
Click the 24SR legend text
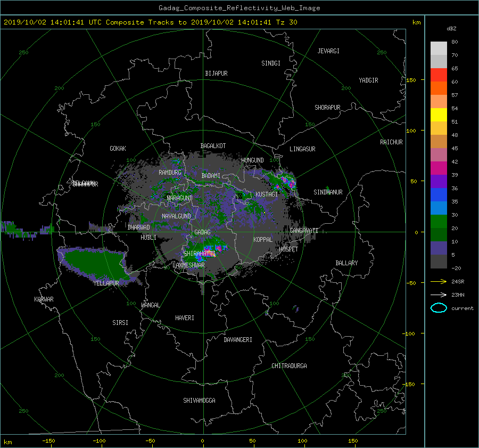[458, 282]
